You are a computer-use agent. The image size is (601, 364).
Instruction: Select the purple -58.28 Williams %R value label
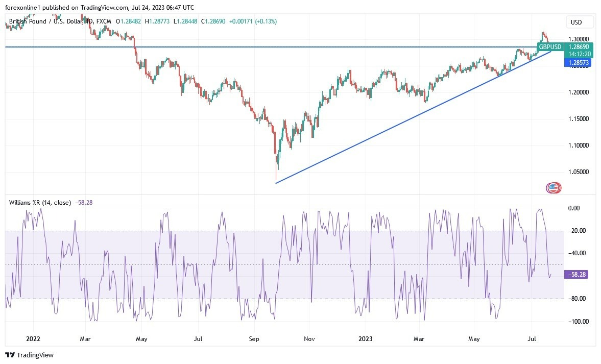click(576, 274)
